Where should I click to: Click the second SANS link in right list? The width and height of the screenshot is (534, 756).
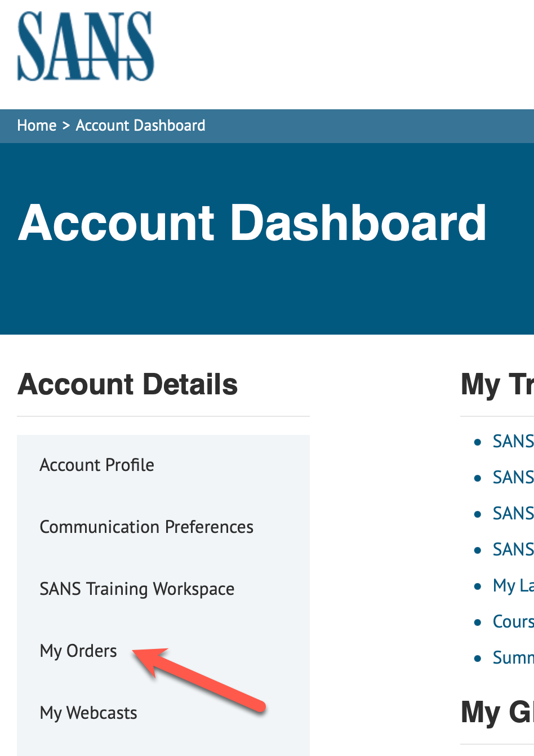(513, 478)
